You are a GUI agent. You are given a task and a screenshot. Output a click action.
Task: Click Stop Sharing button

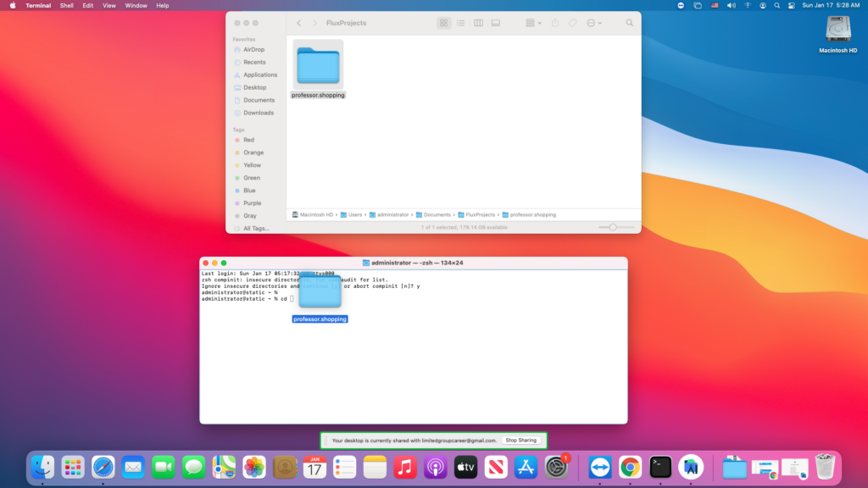pyautogui.click(x=521, y=441)
